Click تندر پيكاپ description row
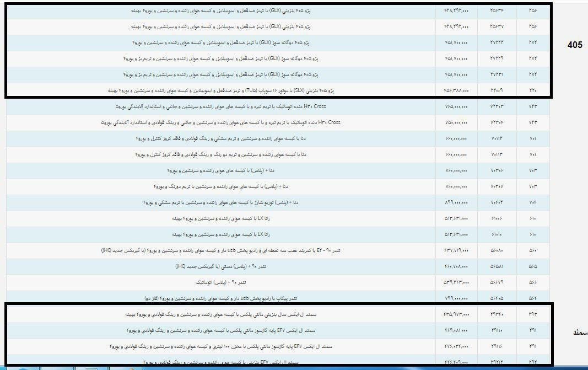The height and width of the screenshot is (370, 588). click(x=221, y=298)
